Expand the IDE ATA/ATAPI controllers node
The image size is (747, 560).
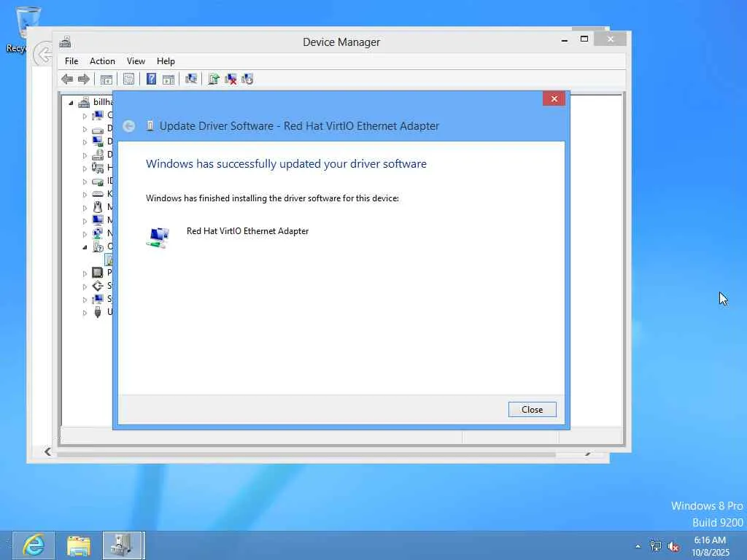85,182
